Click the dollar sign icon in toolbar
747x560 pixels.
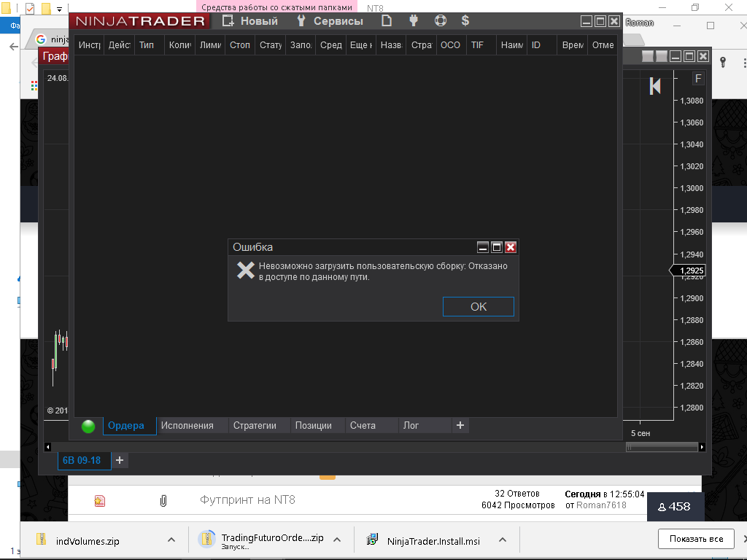click(465, 21)
